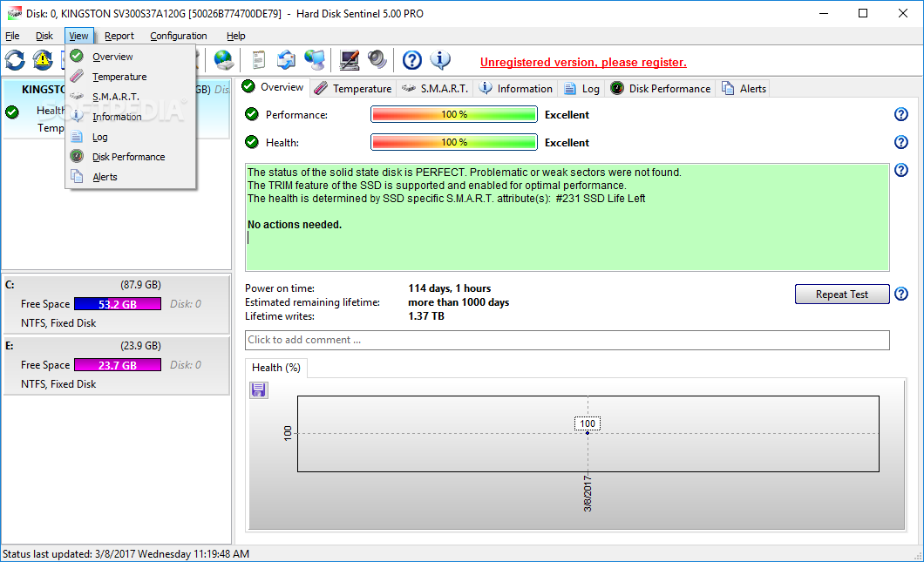Select the C: (87.9 GB) partition entry
This screenshot has width=924, height=562.
pyautogui.click(x=116, y=304)
